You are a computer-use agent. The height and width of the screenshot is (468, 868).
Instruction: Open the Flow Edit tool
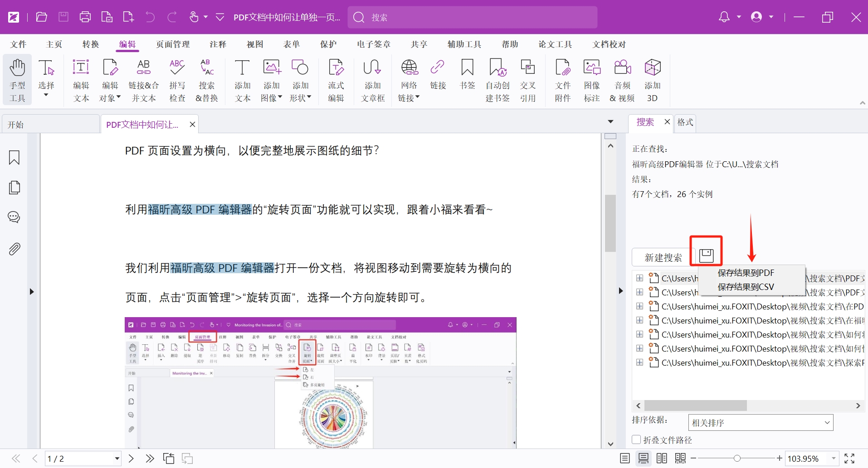[x=336, y=80]
